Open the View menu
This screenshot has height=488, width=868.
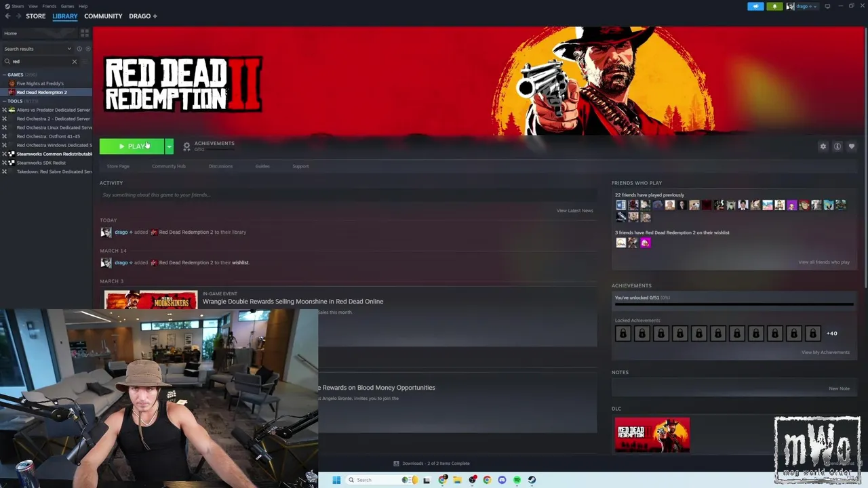33,6
